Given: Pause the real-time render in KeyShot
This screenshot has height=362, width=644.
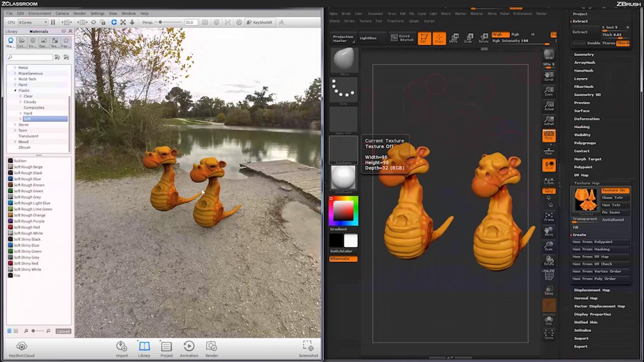Looking at the screenshot, I should point(53,22).
